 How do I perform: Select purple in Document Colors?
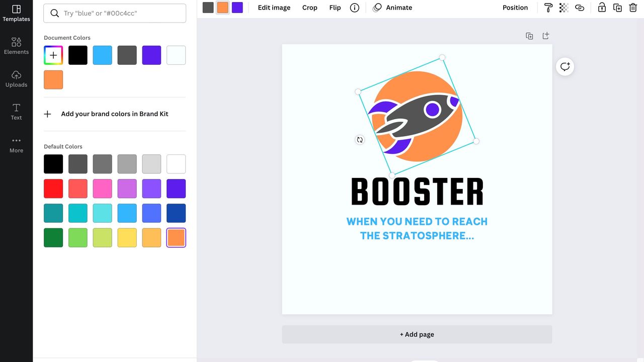(151, 55)
